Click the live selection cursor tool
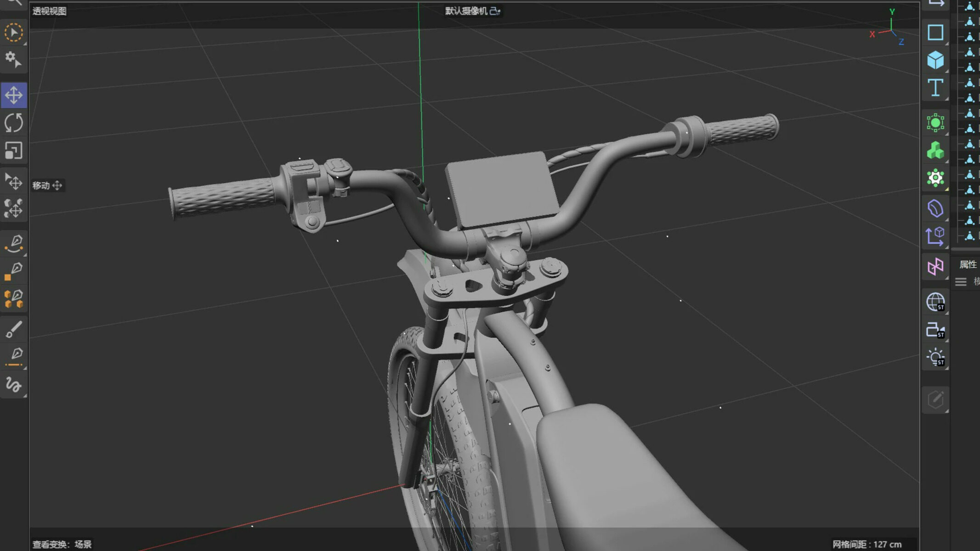Image resolution: width=980 pixels, height=551 pixels. [14, 33]
